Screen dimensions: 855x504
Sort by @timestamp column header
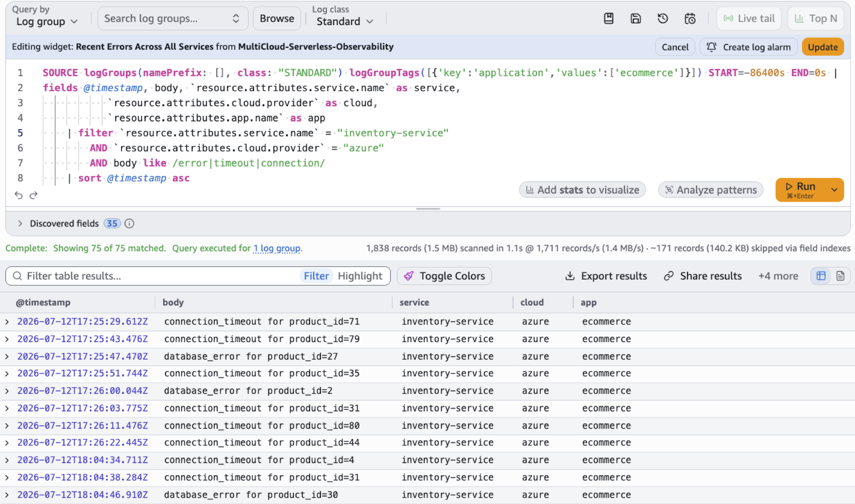click(x=43, y=302)
